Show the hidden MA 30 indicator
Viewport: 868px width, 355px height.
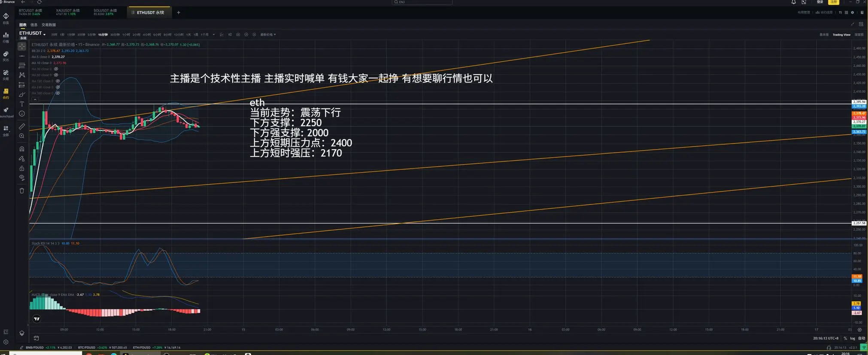(x=56, y=69)
